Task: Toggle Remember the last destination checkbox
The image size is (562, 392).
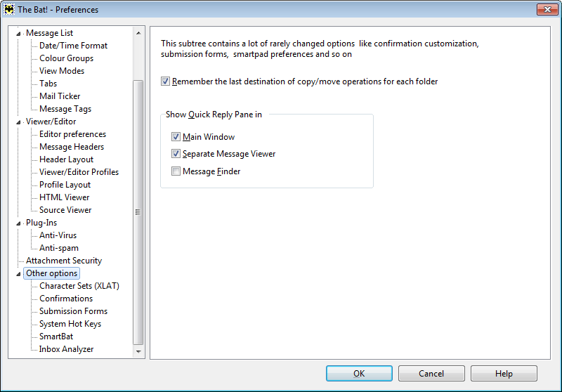Action: (165, 81)
